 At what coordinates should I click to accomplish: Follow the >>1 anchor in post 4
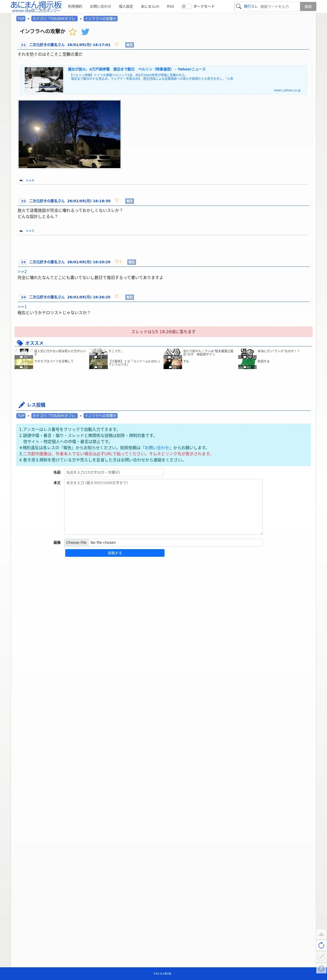(x=22, y=306)
